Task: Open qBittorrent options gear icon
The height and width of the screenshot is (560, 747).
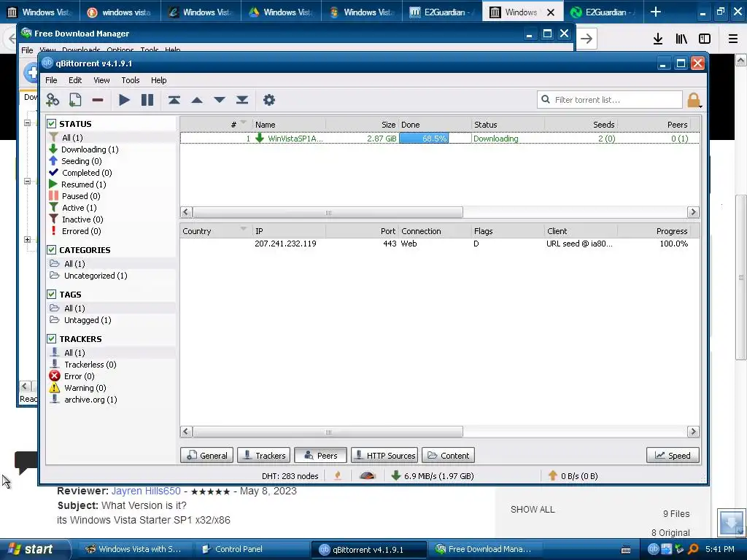Action: 269,100
